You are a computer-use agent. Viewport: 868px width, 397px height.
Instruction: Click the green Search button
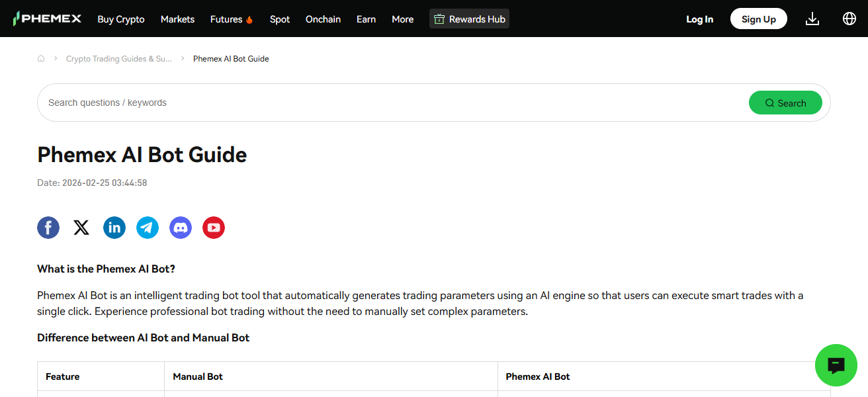pyautogui.click(x=785, y=103)
